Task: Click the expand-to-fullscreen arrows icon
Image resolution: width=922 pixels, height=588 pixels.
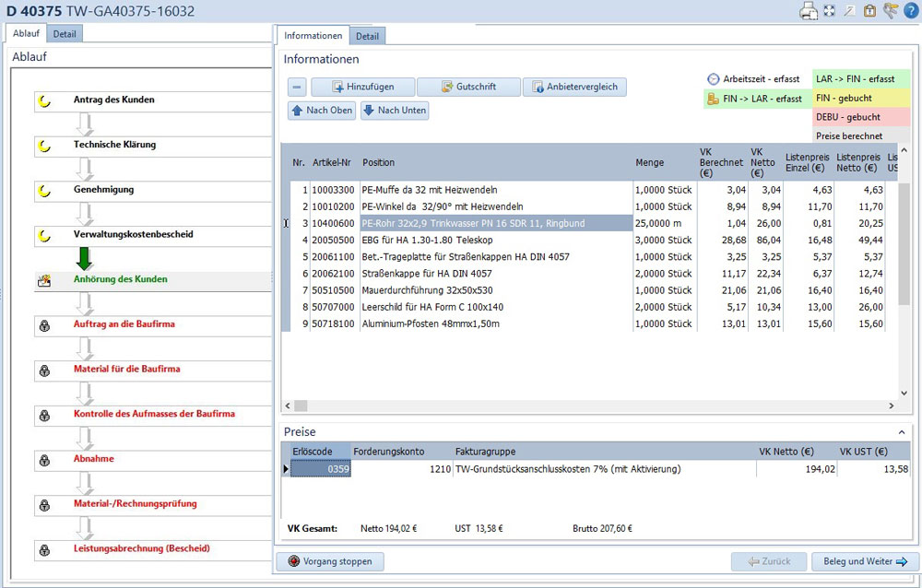Action: [830, 10]
